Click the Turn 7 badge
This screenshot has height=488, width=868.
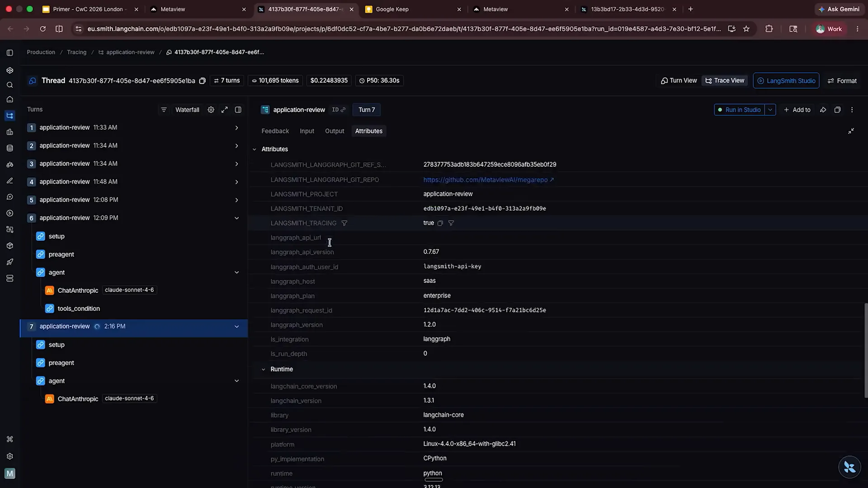pyautogui.click(x=367, y=110)
